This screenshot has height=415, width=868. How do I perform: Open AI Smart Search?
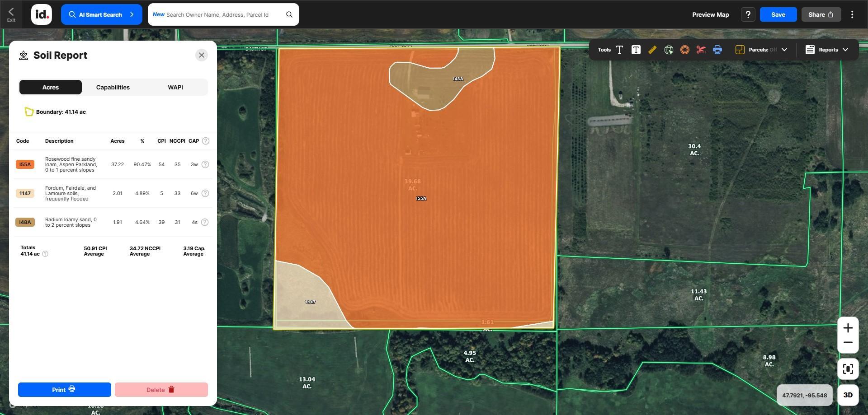[101, 14]
